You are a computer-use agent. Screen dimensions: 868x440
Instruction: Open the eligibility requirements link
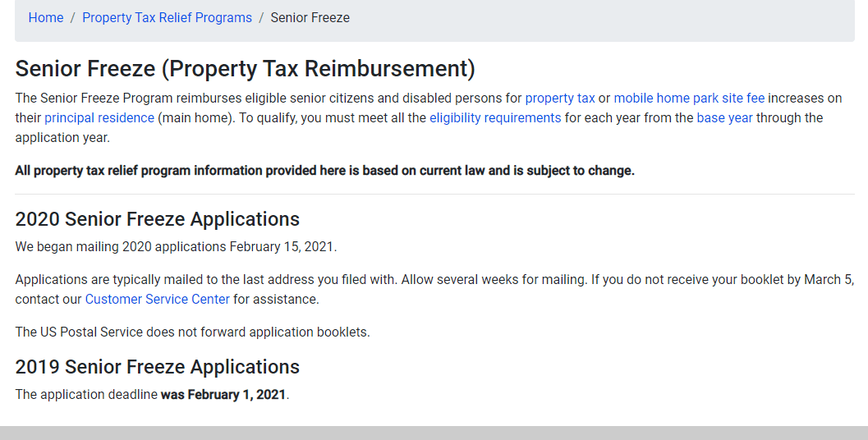click(495, 117)
